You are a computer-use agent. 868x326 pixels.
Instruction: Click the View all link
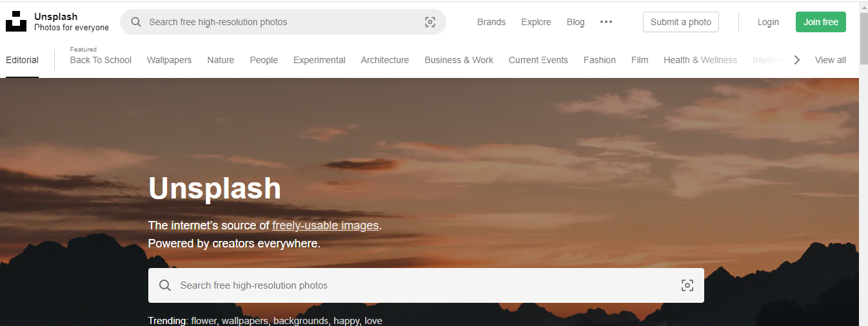[x=831, y=60]
